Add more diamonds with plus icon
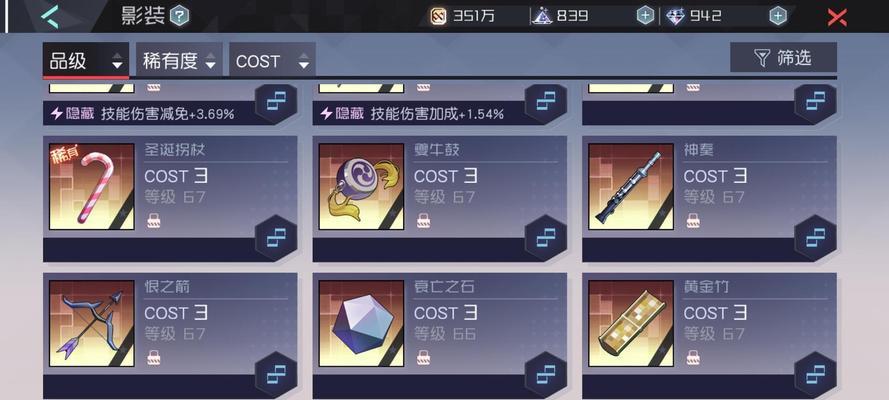 (x=778, y=16)
